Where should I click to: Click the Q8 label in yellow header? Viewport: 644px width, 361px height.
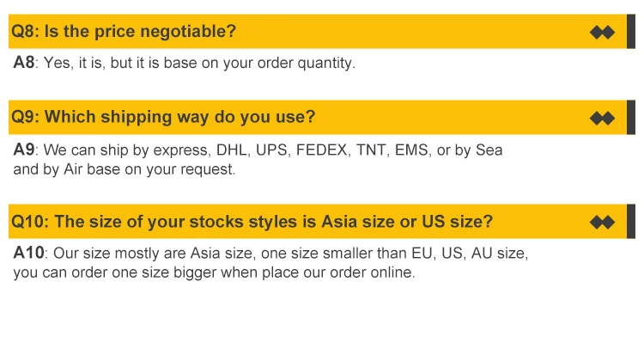pos(23,32)
